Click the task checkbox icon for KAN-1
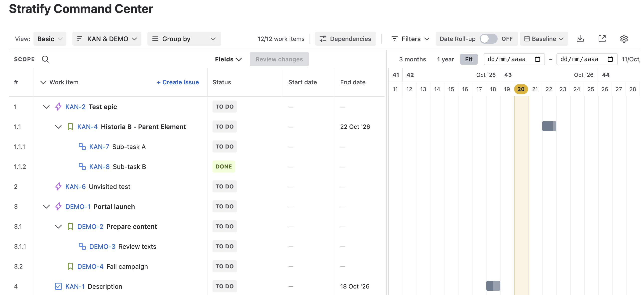This screenshot has height=295, width=644. click(58, 286)
